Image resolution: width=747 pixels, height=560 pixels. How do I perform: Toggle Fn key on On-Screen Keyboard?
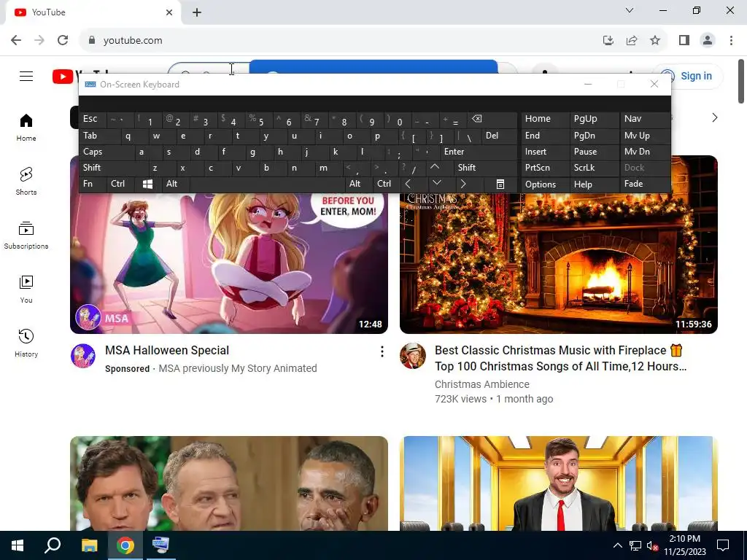(x=93, y=184)
